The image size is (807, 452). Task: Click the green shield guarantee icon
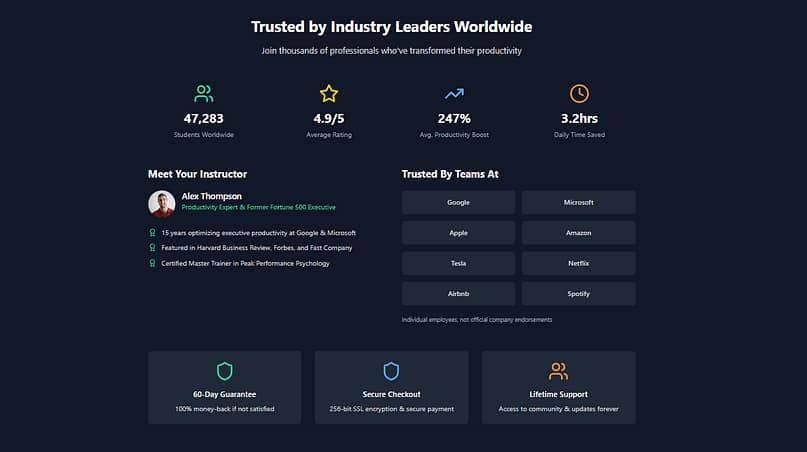tap(224, 371)
